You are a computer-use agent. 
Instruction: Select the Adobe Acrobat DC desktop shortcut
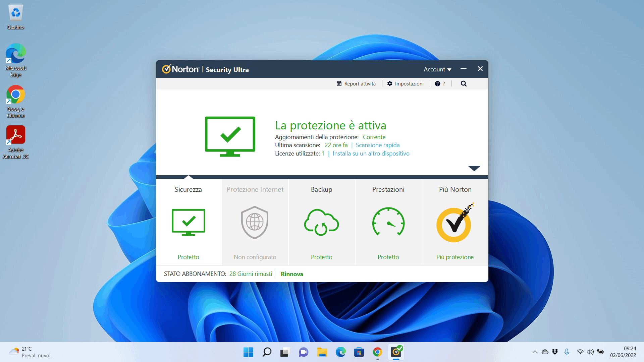16,142
